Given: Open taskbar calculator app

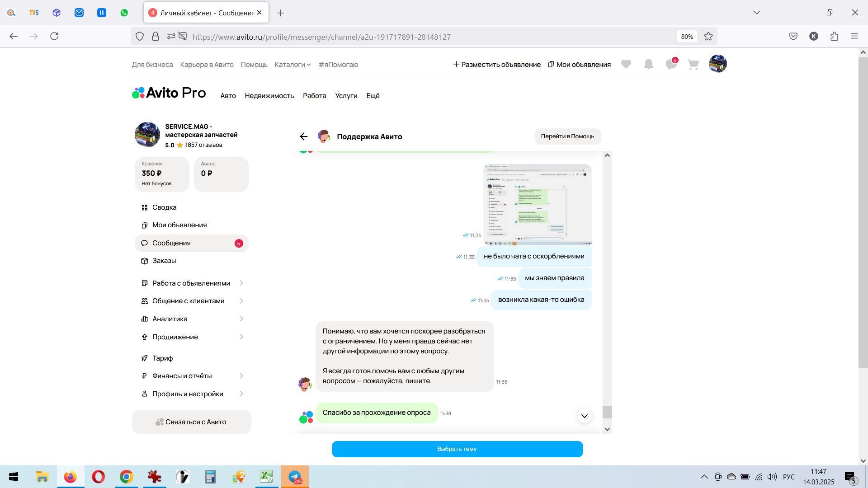Looking at the screenshot, I should coord(210,477).
